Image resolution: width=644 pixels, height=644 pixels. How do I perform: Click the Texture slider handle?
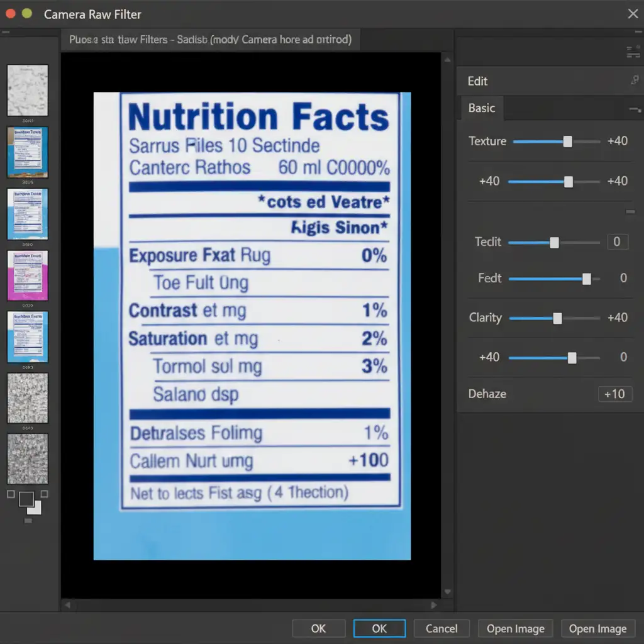(568, 142)
